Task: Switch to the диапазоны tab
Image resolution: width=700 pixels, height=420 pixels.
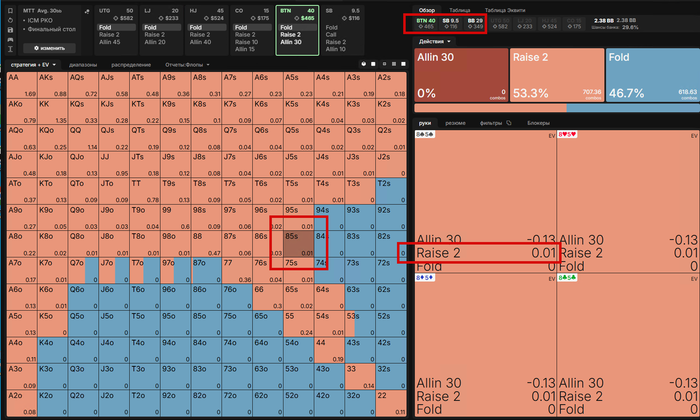Action: tap(83, 65)
